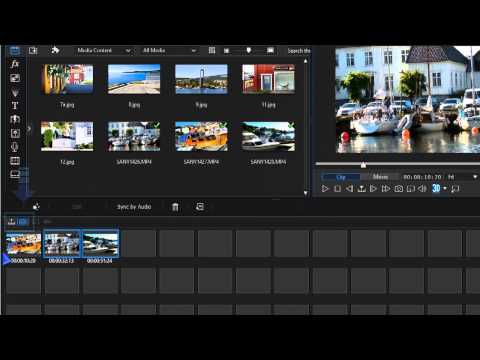Viewport: 480px width, 360px height.
Task: Switch preview to Movie mode
Action: (x=380, y=177)
